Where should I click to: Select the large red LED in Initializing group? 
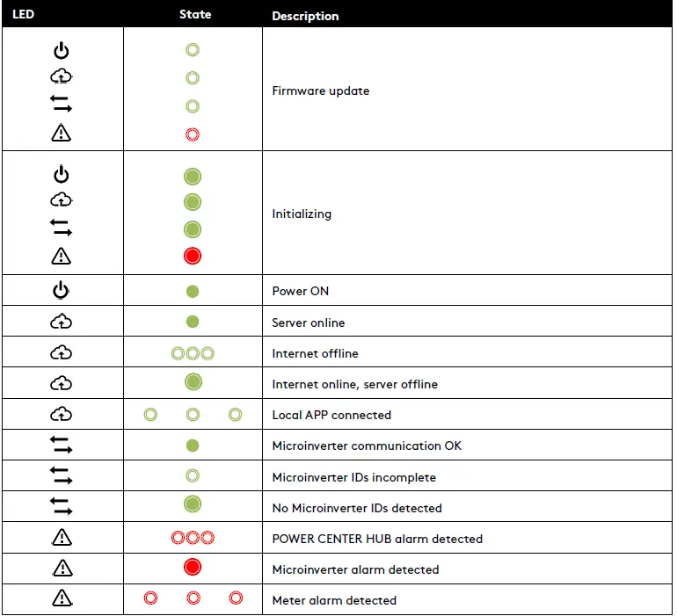point(193,256)
